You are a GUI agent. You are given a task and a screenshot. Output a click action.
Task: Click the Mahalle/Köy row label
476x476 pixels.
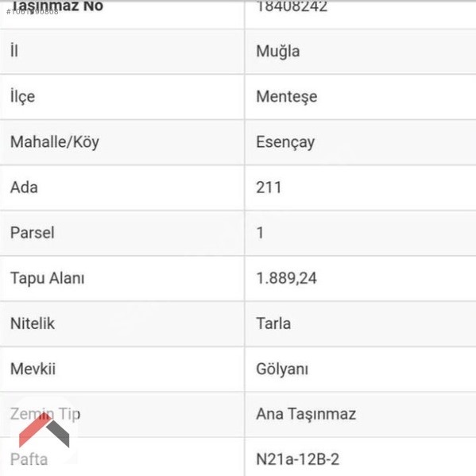tap(55, 142)
